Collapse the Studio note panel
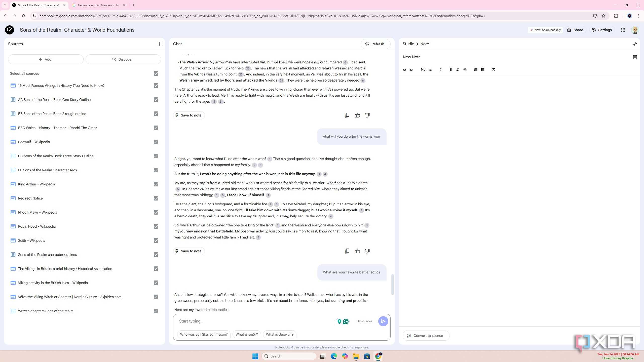The image size is (644, 362). [635, 44]
